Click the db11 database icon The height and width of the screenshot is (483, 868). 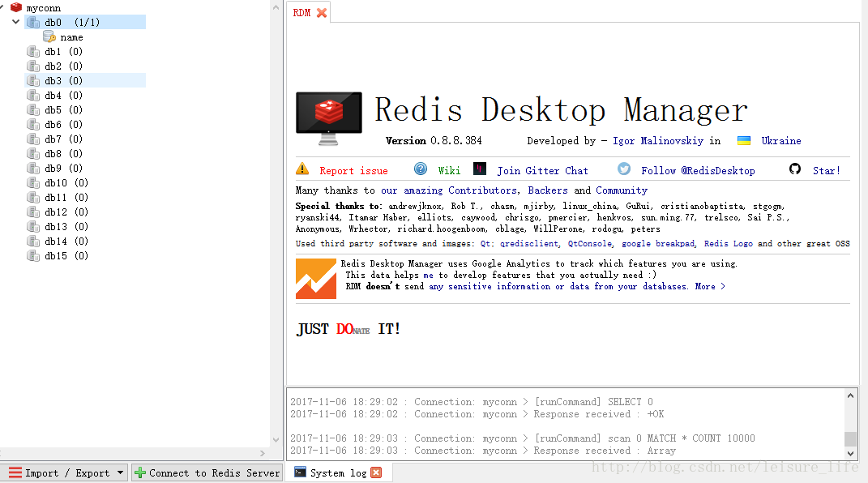[33, 198]
